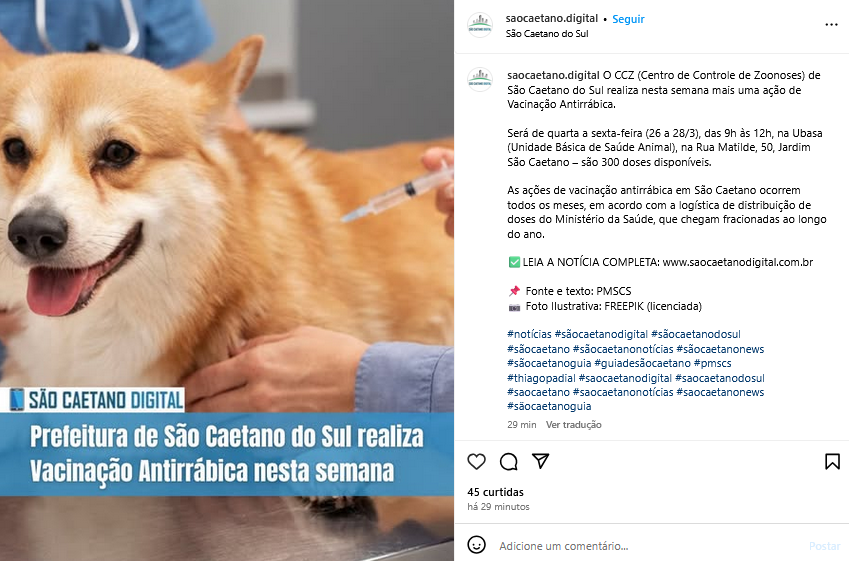The height and width of the screenshot is (561, 849).
Task: Open #guiadesãocaetano hashtag link
Action: [642, 363]
